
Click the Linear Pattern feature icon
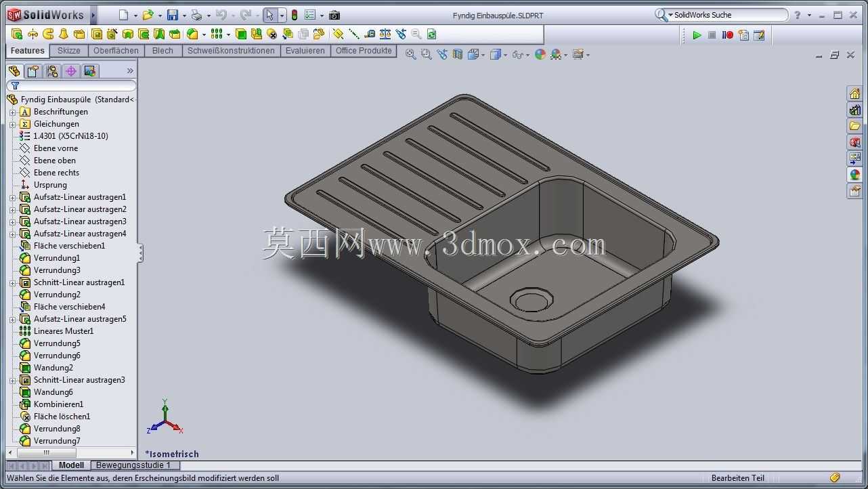coord(217,34)
